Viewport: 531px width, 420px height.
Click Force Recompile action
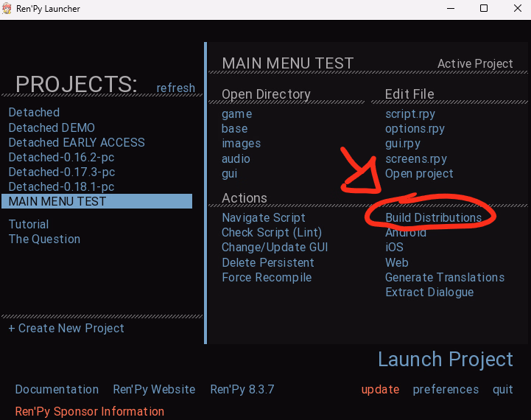point(267,278)
